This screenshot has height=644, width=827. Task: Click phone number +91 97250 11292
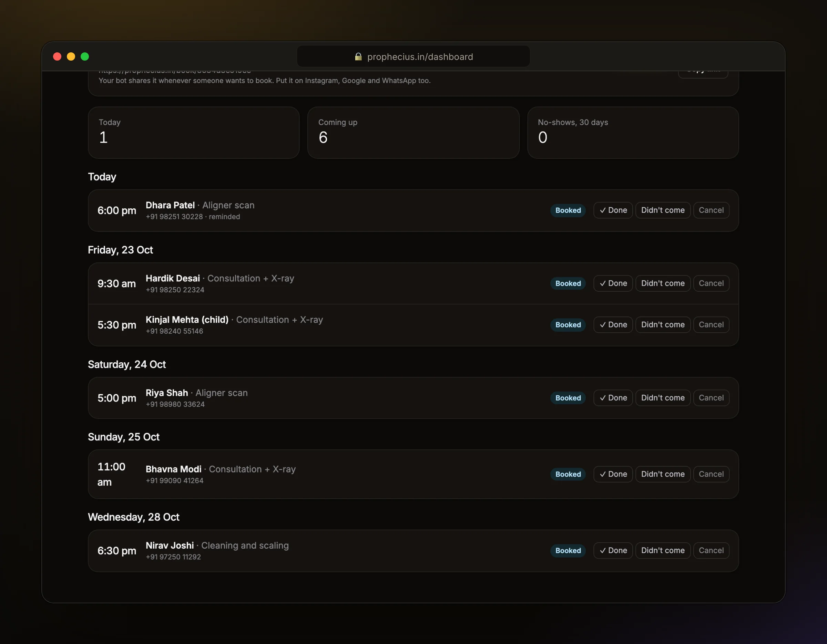coord(173,557)
